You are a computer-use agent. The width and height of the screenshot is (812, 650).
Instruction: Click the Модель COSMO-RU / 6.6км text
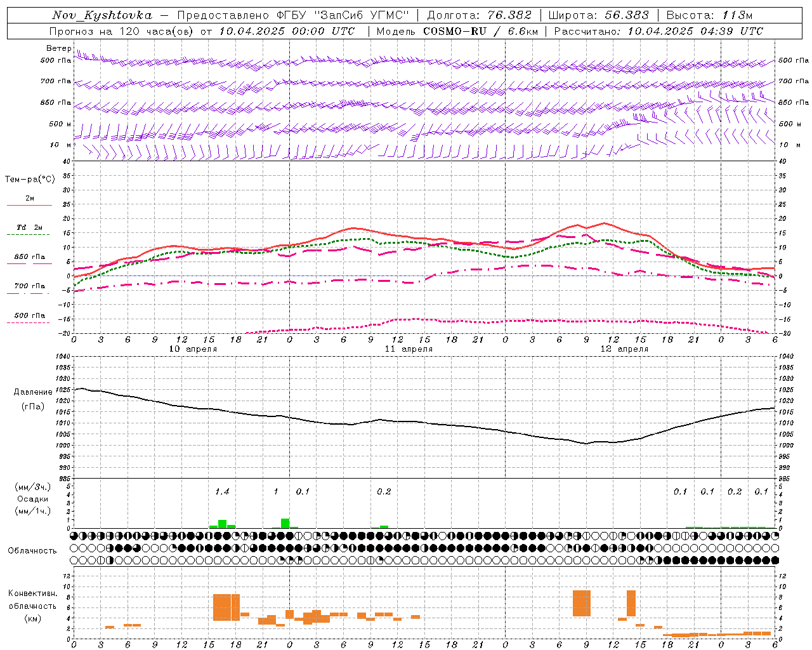pyautogui.click(x=457, y=31)
